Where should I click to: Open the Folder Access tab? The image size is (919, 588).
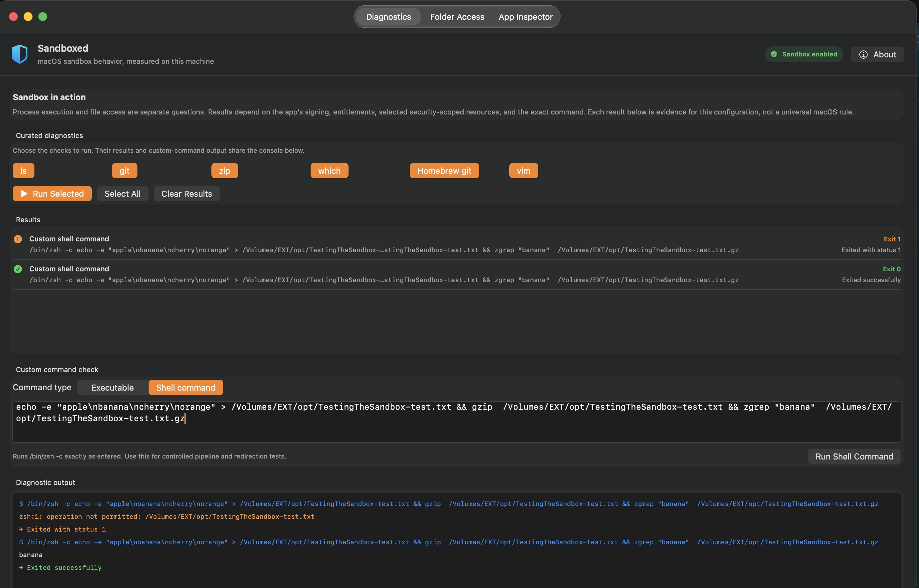pos(457,17)
